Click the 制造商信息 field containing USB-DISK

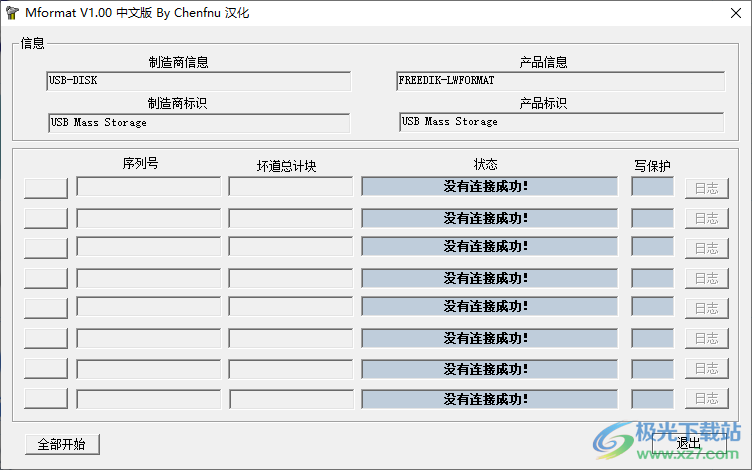click(x=199, y=81)
